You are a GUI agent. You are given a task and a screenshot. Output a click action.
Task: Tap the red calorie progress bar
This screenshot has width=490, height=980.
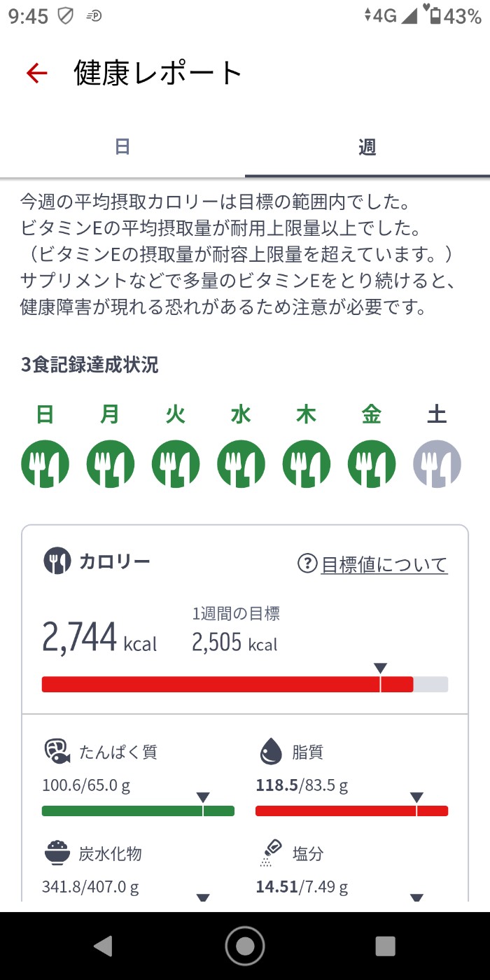click(x=227, y=684)
